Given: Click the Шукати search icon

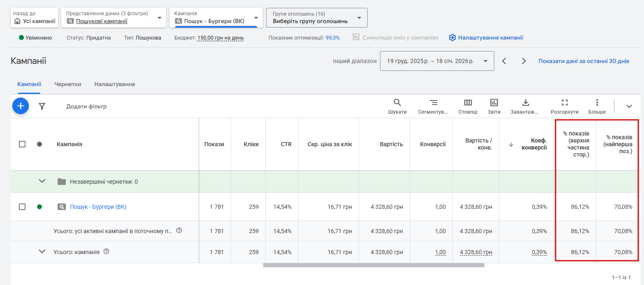Looking at the screenshot, I should tap(397, 106).
